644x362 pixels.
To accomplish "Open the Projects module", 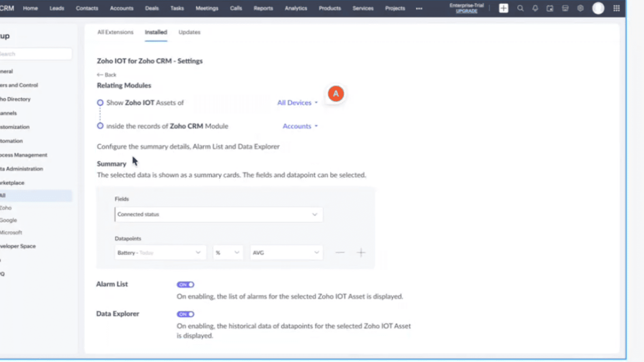I will (395, 8).
